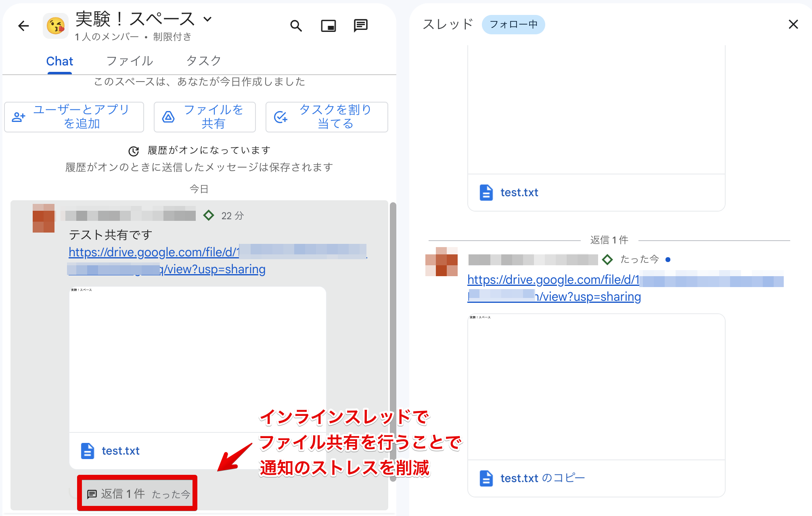Expand the 実験!スペース dropdown chevron
The image size is (812, 516).
click(x=207, y=19)
